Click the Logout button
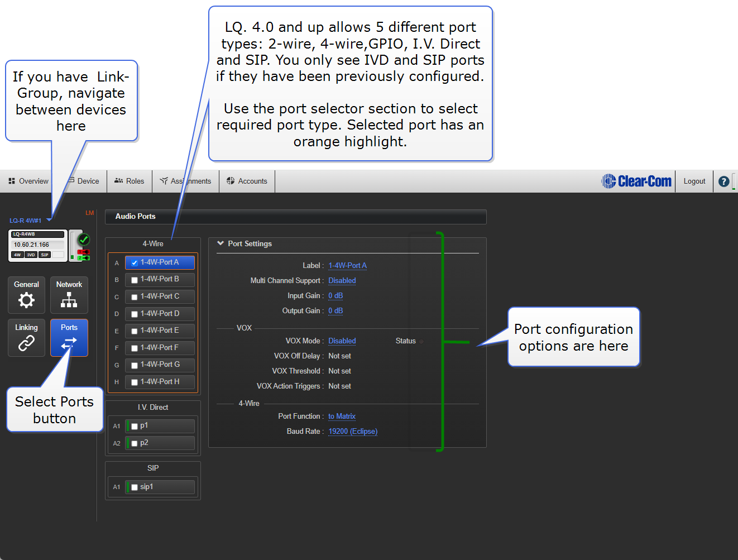 point(694,181)
